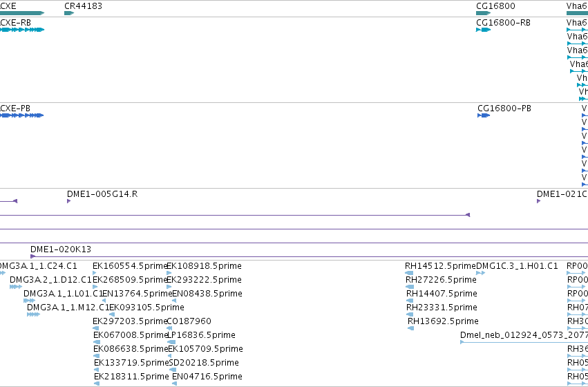Screen dimensions: 588x387
Task: Click the DME1-005G14.R feature label
Action: (102, 194)
